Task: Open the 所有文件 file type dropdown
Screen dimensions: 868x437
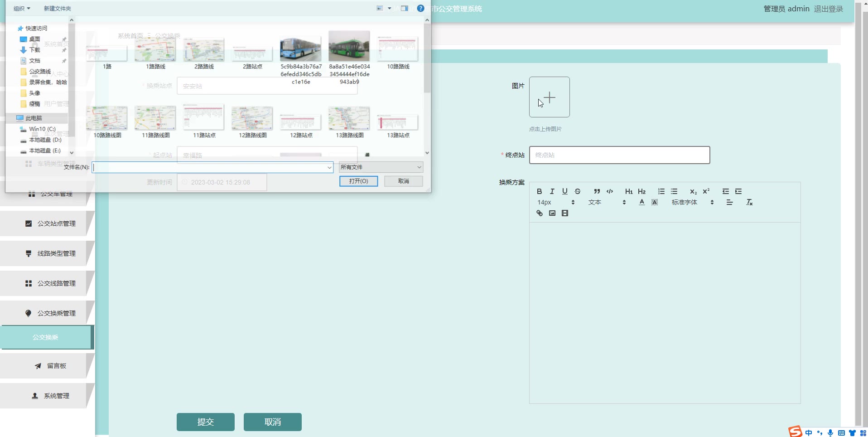Action: 381,167
